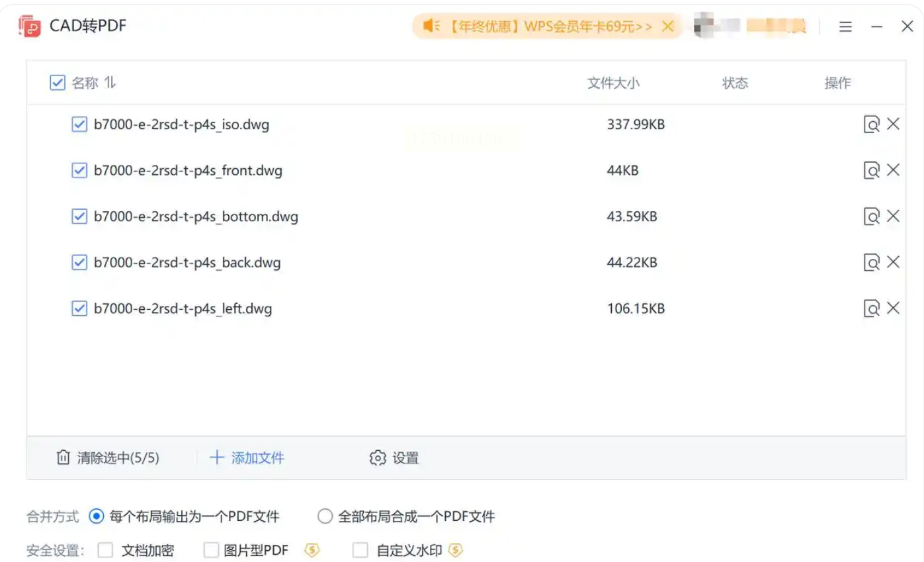The width and height of the screenshot is (924, 562).
Task: Open the hamburger menu in the title bar
Action: 845,26
